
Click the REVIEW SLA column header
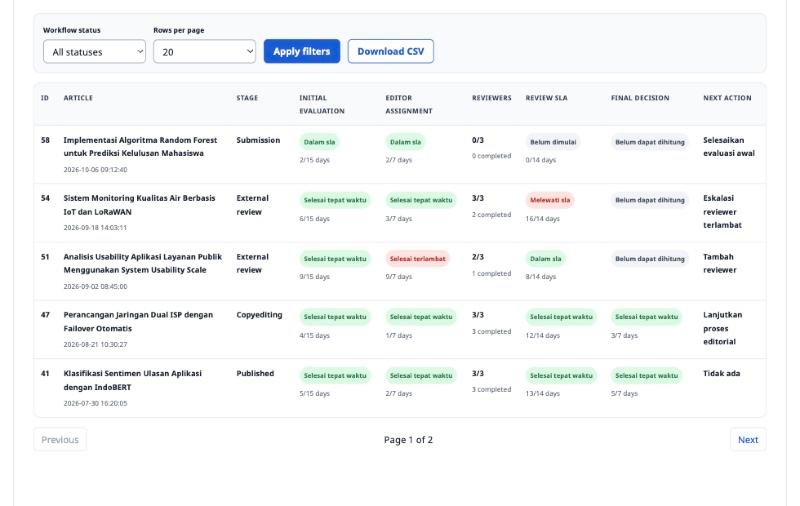546,98
